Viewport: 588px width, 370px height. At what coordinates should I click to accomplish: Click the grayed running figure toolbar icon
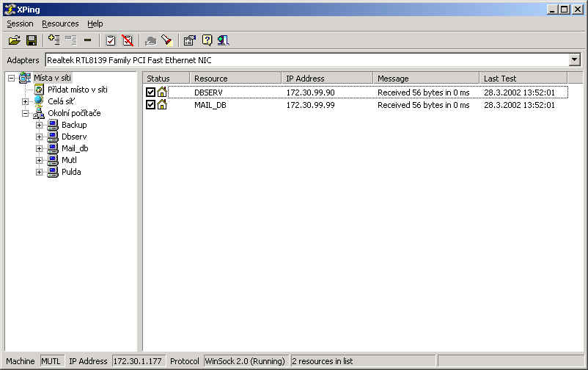point(150,40)
